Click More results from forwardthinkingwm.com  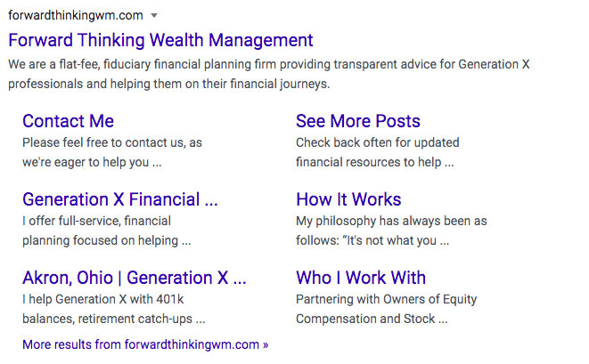(x=145, y=344)
